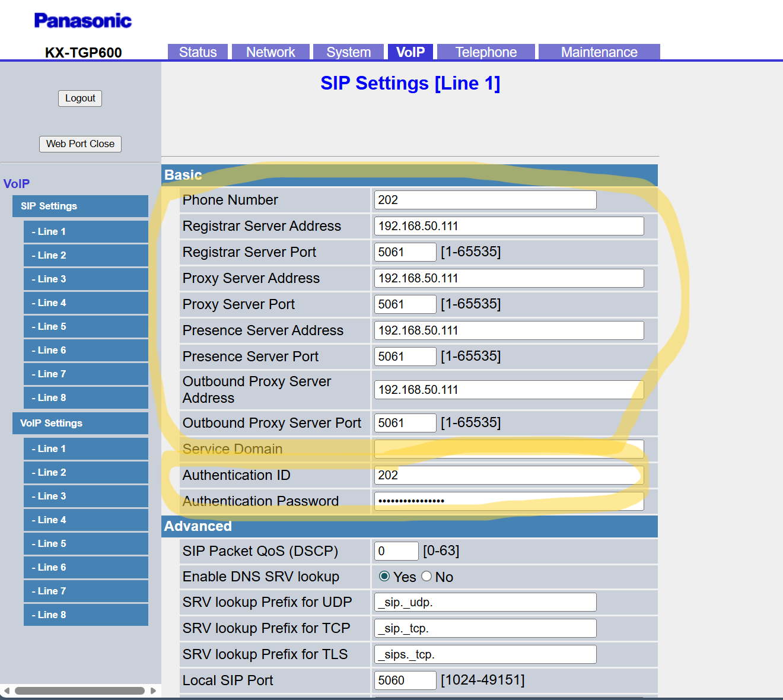Open the Status tab
Screen dimensions: 783x700
point(198,52)
